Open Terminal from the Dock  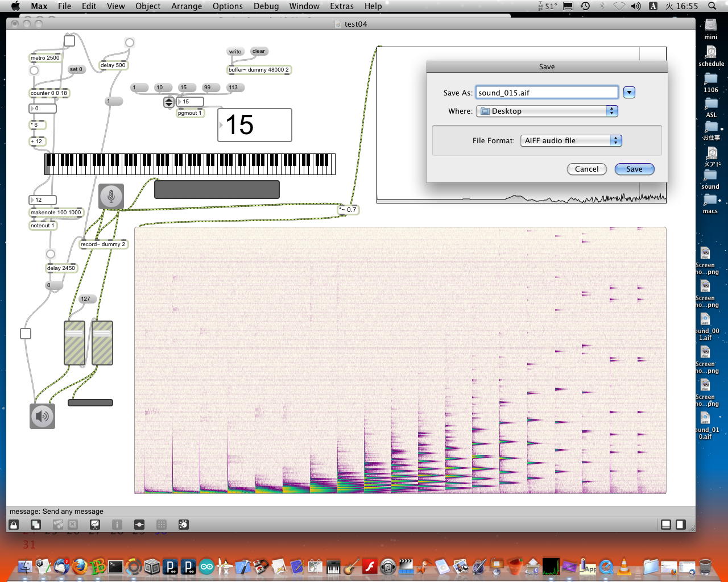(x=116, y=566)
